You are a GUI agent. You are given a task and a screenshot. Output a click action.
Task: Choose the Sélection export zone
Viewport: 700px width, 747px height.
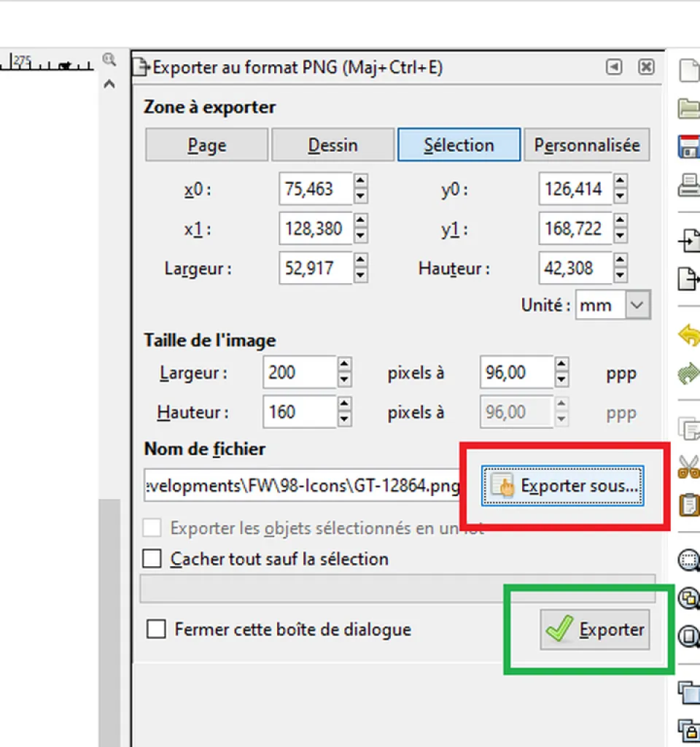point(459,145)
